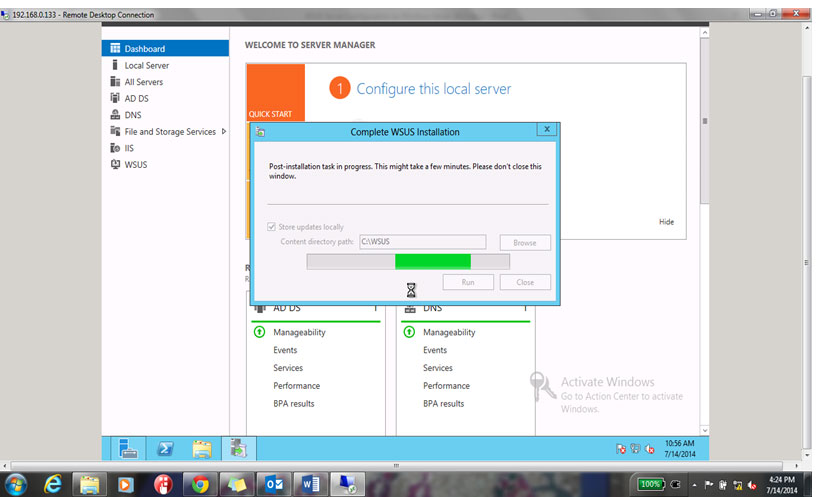Screen dimensions: 816x497
Task: Click the Close button in WSUS dialog
Action: (x=525, y=282)
